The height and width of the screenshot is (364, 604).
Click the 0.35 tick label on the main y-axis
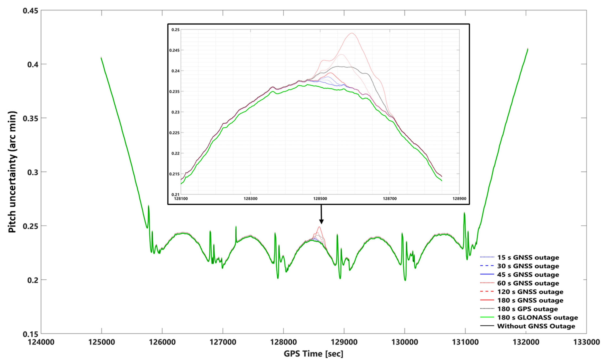point(30,118)
